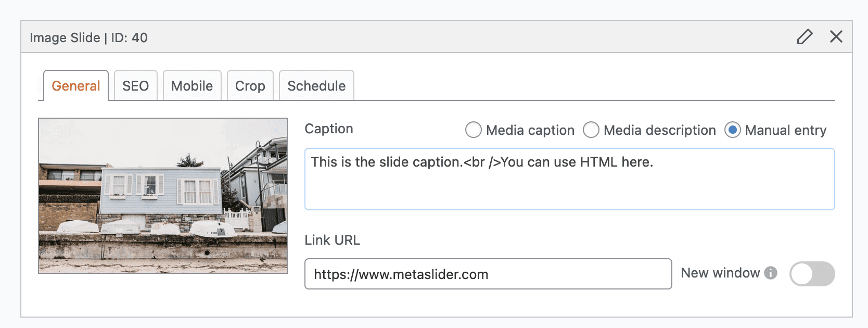
Task: Click the Image Slide ID 40 title
Action: point(89,37)
